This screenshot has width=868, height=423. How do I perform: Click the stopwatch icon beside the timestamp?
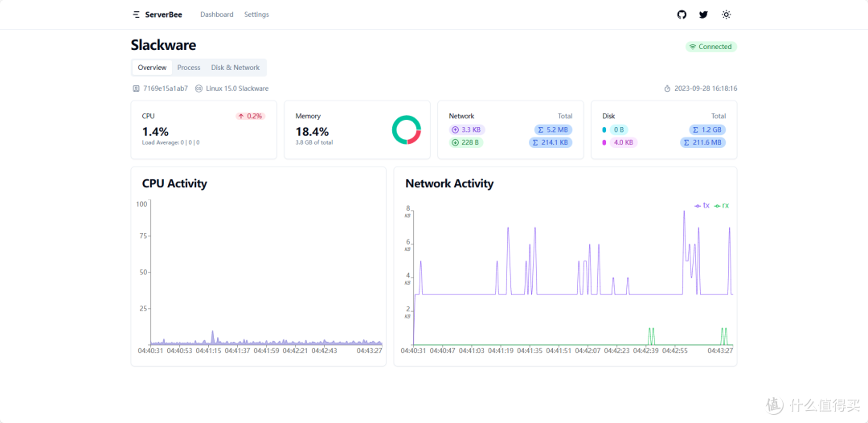tap(667, 88)
